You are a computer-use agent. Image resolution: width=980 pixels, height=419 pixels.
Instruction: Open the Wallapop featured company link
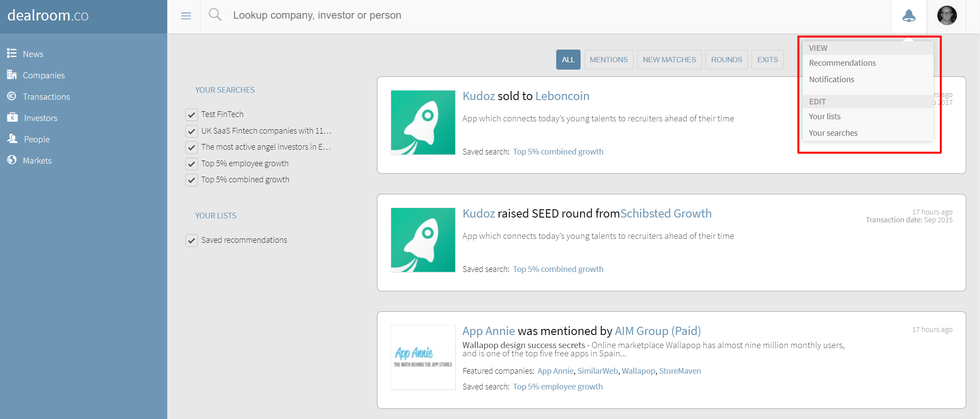click(639, 371)
